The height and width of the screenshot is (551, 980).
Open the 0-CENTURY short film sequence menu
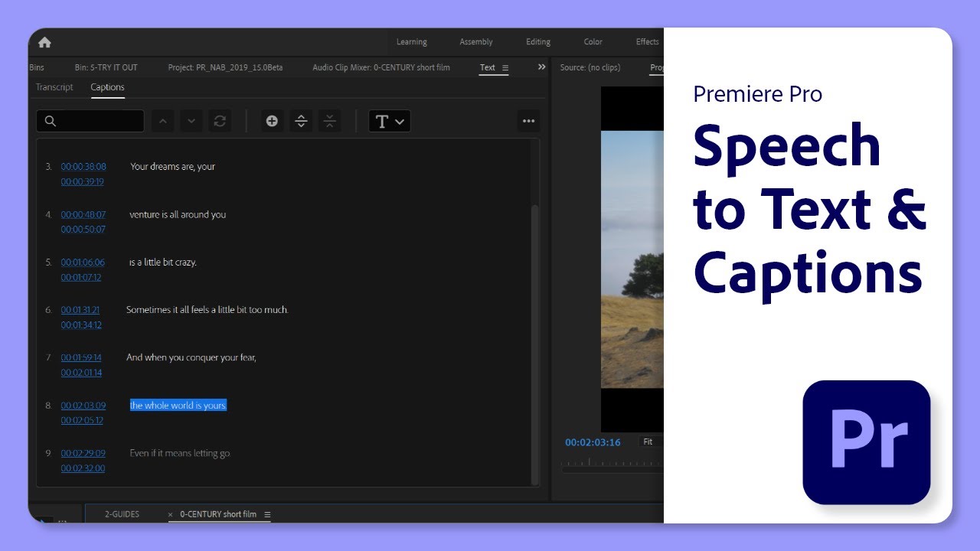click(267, 514)
